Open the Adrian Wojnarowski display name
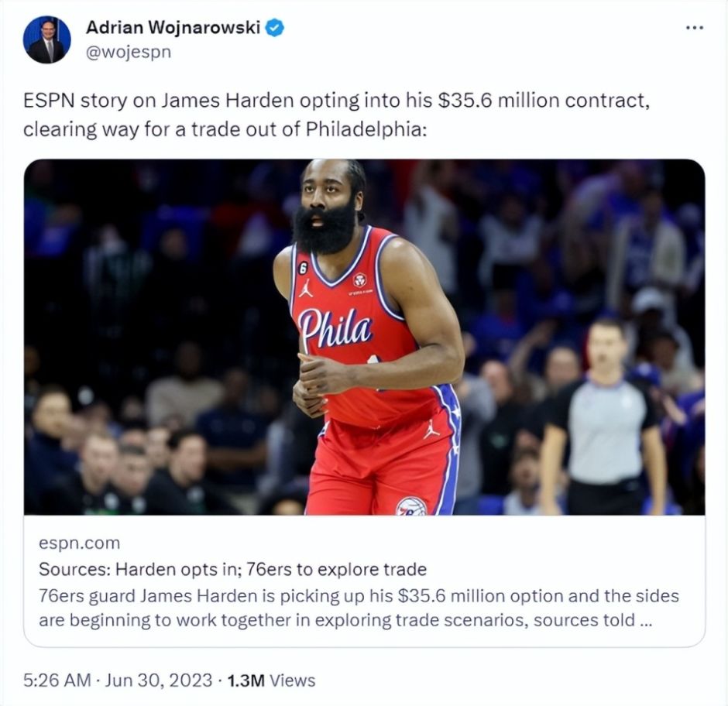This screenshot has width=728, height=706. (x=173, y=27)
